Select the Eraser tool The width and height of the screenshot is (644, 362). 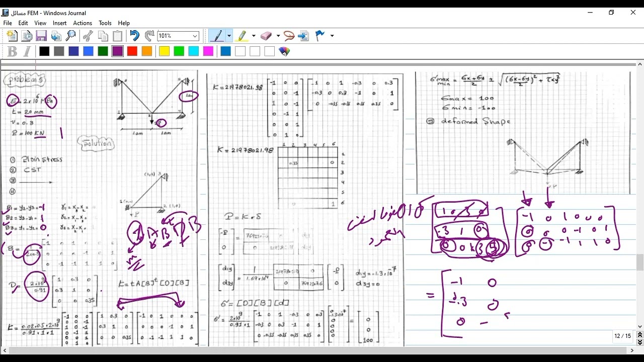(267, 36)
